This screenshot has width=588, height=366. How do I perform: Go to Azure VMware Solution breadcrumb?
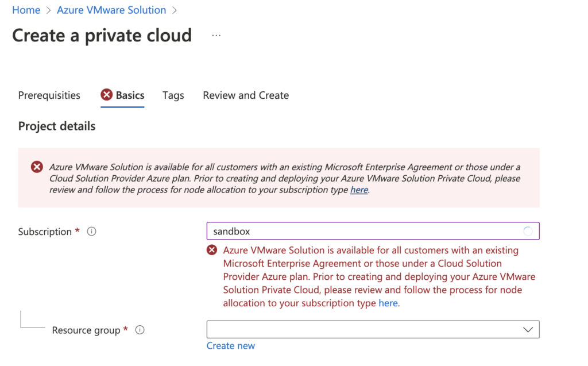(111, 10)
